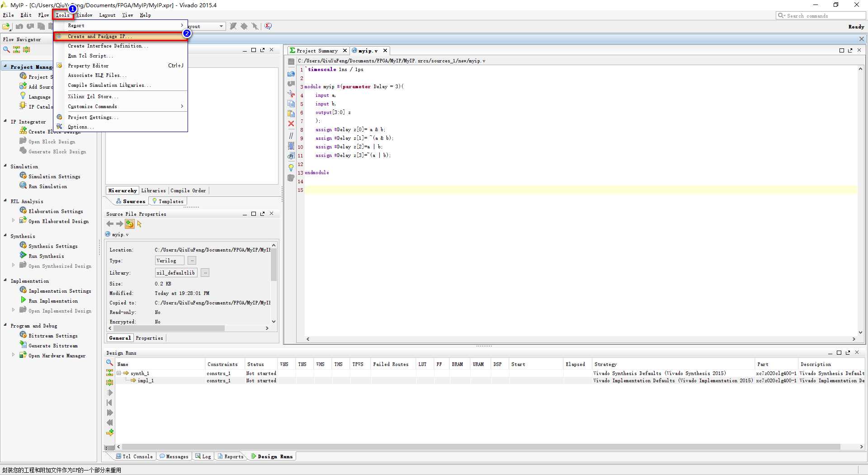Viewport: 868px width, 475px height.
Task: Click the Open Project toolbar icon
Action: point(6,26)
